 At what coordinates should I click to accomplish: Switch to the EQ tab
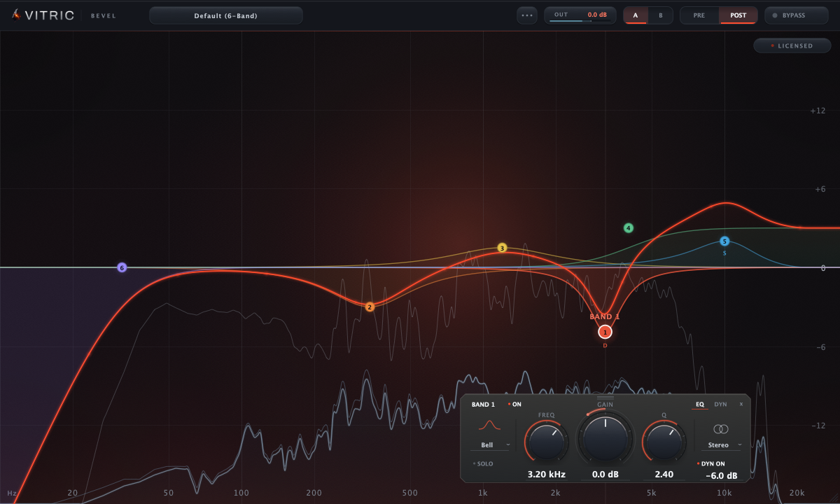(x=699, y=405)
